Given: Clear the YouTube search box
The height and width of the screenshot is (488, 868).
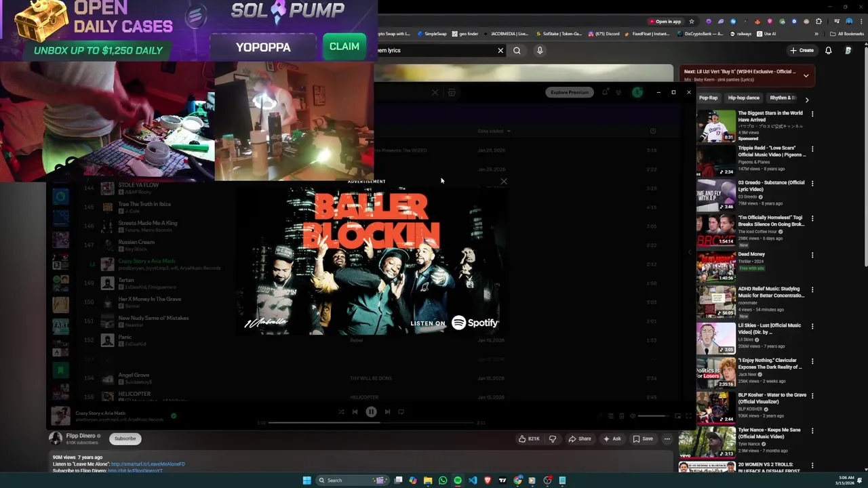Looking at the screenshot, I should (500, 50).
